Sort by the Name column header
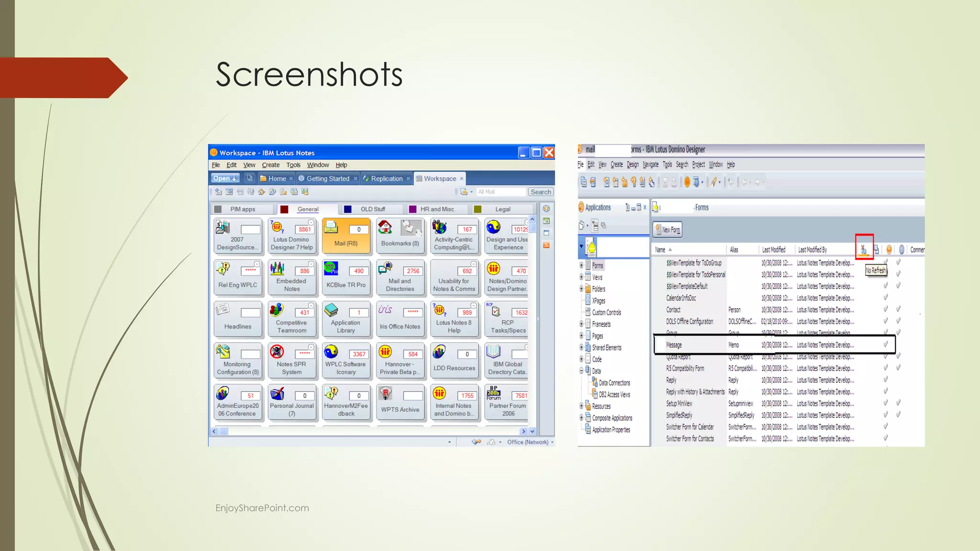The height and width of the screenshot is (551, 980). (x=688, y=250)
